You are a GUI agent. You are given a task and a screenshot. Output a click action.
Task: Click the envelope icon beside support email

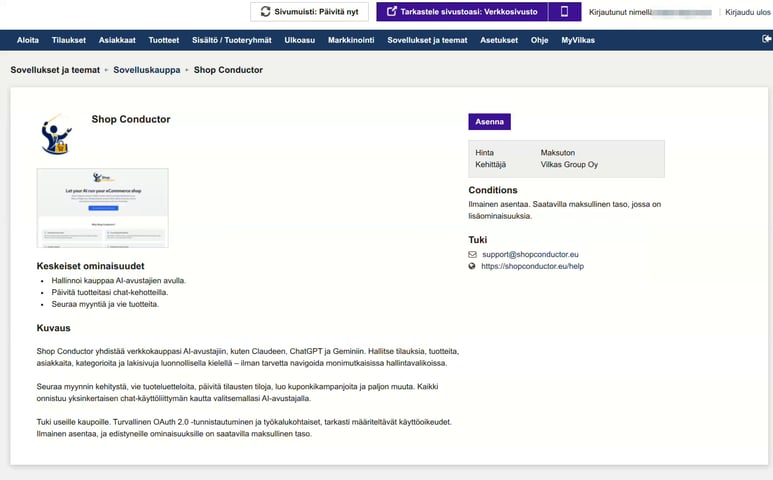click(472, 254)
